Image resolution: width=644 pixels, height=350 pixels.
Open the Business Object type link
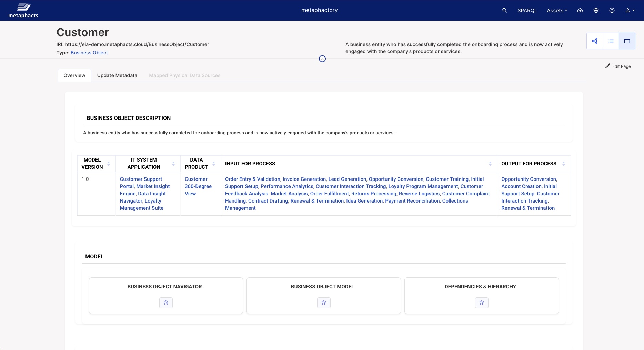[89, 53]
